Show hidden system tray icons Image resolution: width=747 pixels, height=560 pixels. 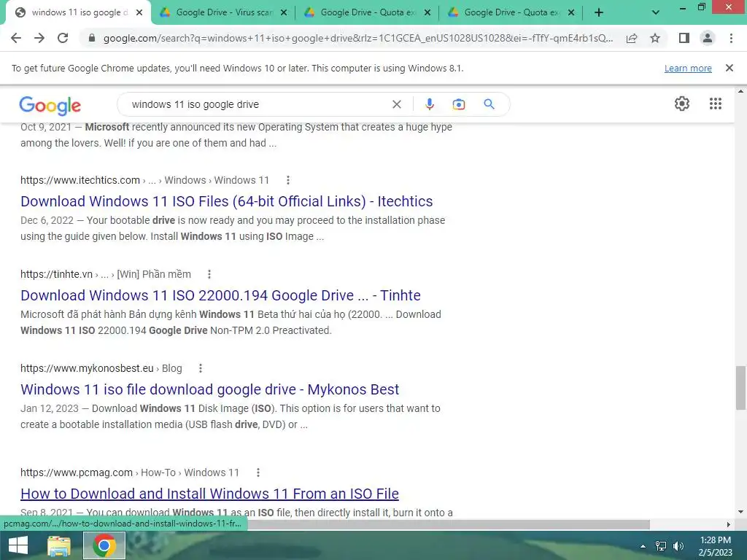[x=643, y=546]
